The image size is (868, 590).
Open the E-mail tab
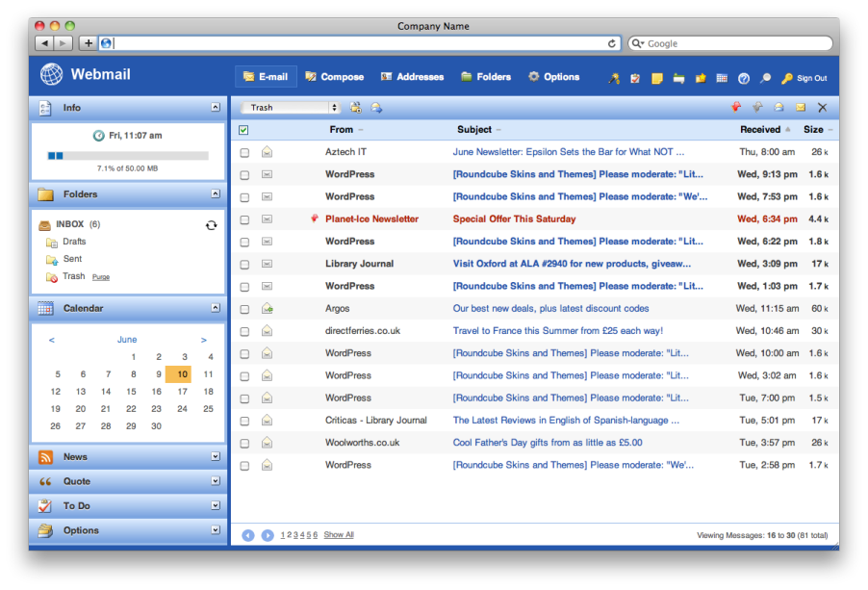click(266, 77)
